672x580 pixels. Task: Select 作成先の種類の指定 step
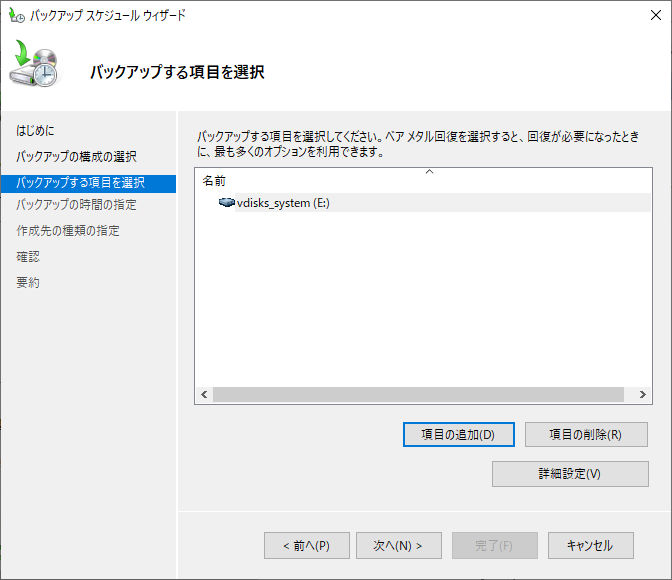click(x=68, y=231)
